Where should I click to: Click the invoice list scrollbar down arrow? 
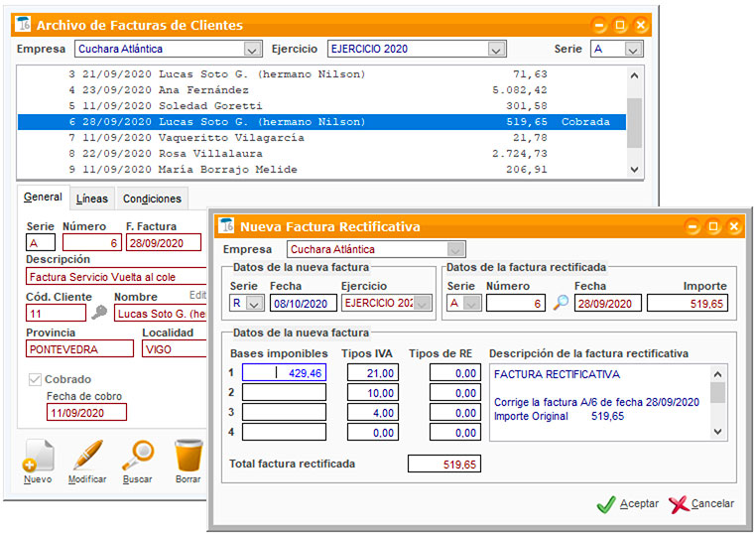tap(635, 170)
